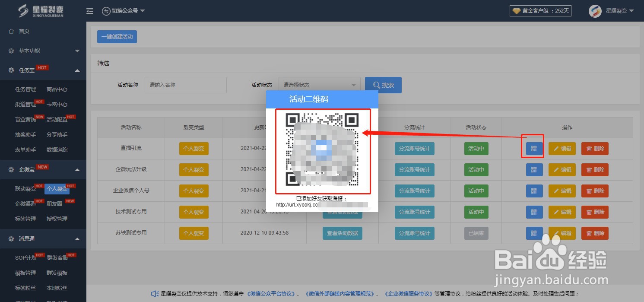Edit the 企业微信个人号 activity

562,191
